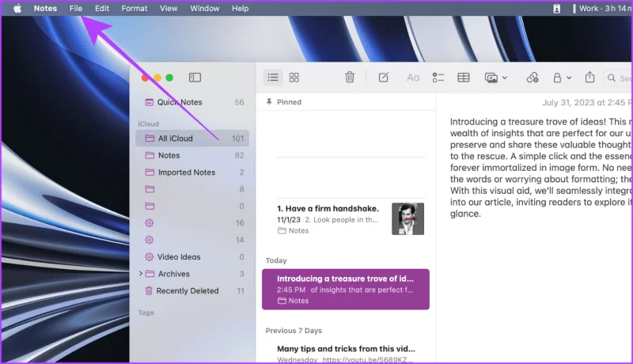Click the add link collaboration icon
The image size is (633, 364).
(x=532, y=78)
